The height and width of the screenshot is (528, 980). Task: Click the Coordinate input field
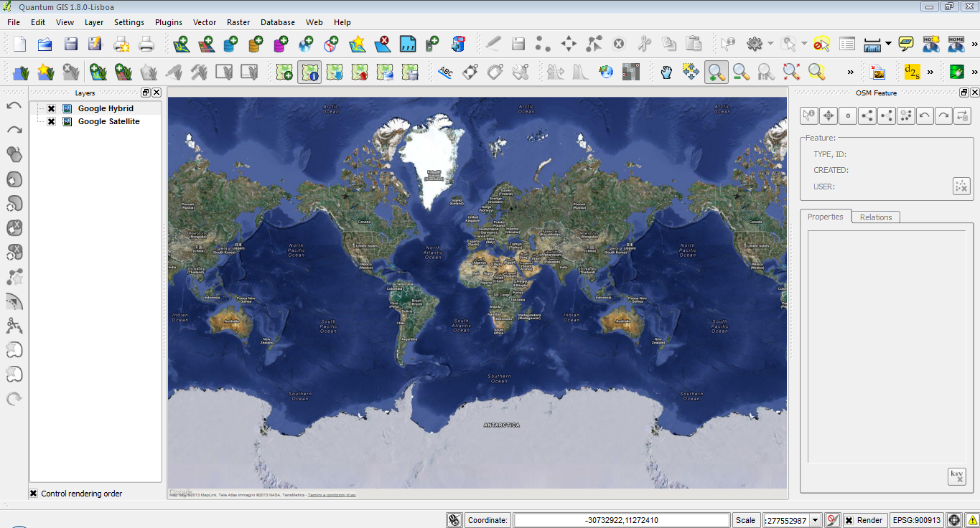tap(622, 520)
